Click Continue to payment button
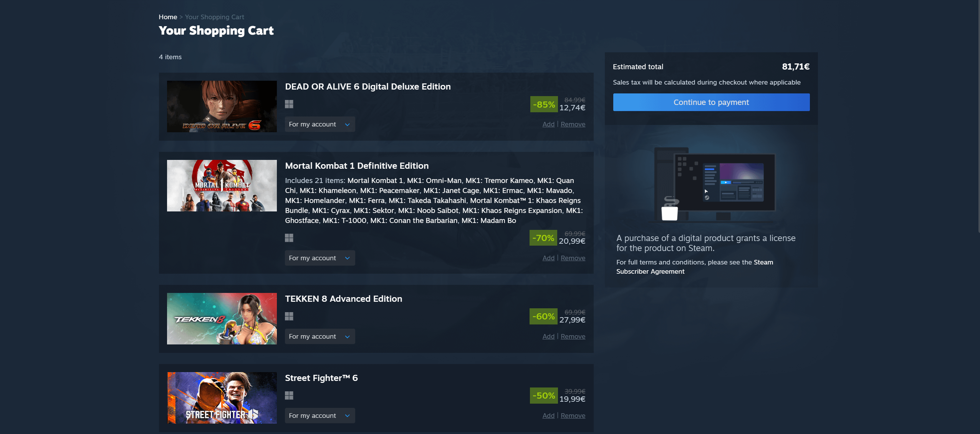Screen dimensions: 980x434 point(711,102)
